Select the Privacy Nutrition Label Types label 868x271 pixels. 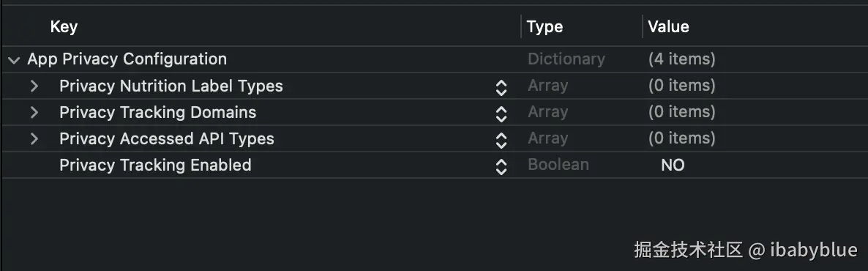pos(171,86)
